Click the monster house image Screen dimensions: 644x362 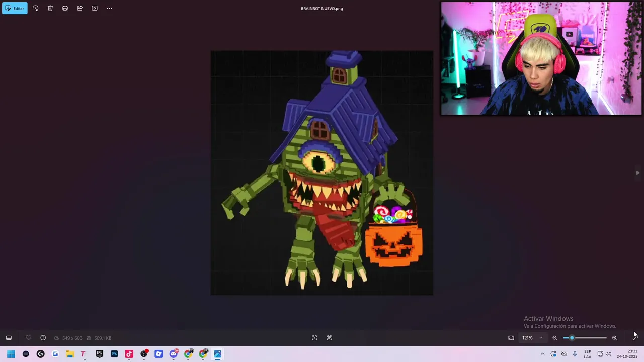click(x=322, y=172)
